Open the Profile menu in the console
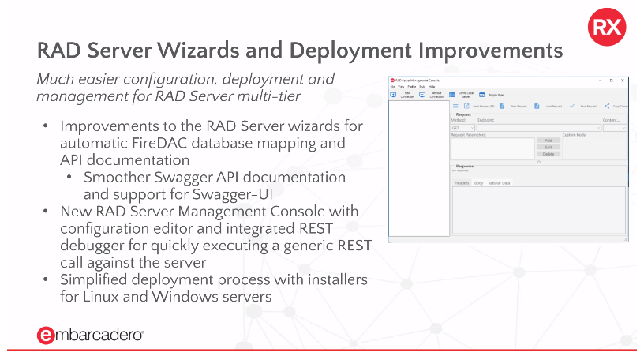Viewport: 644px width, 360px height. [x=411, y=87]
